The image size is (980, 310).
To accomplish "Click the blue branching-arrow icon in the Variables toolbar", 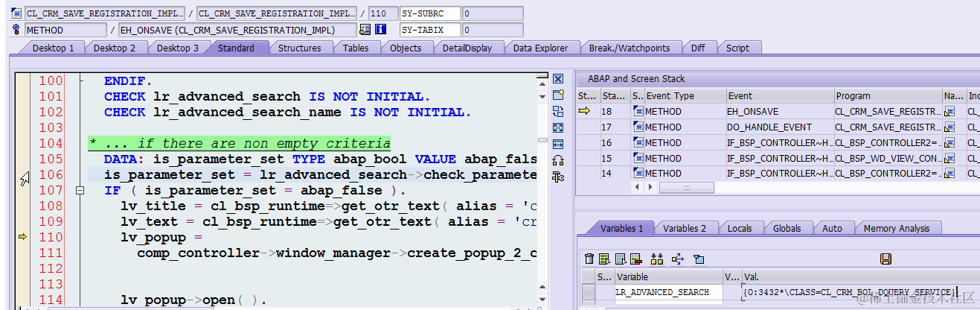I will point(678,259).
